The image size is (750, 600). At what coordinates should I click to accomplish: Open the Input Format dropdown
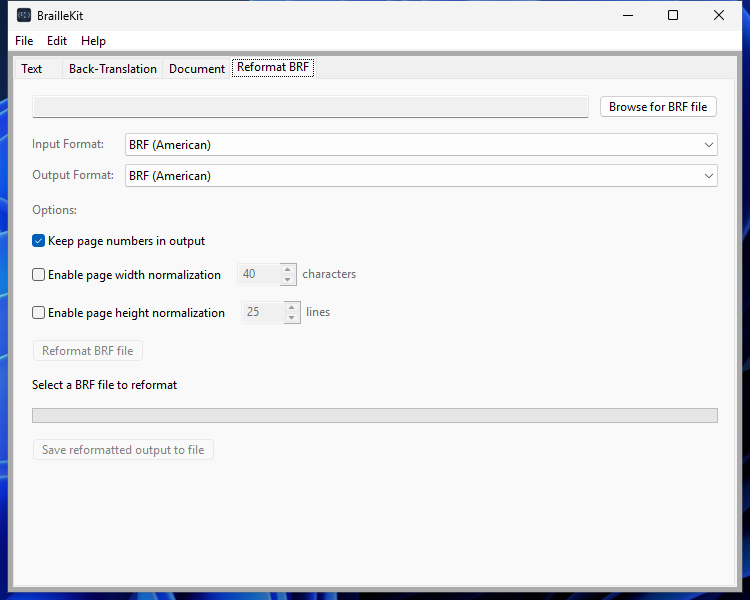pyautogui.click(x=421, y=144)
